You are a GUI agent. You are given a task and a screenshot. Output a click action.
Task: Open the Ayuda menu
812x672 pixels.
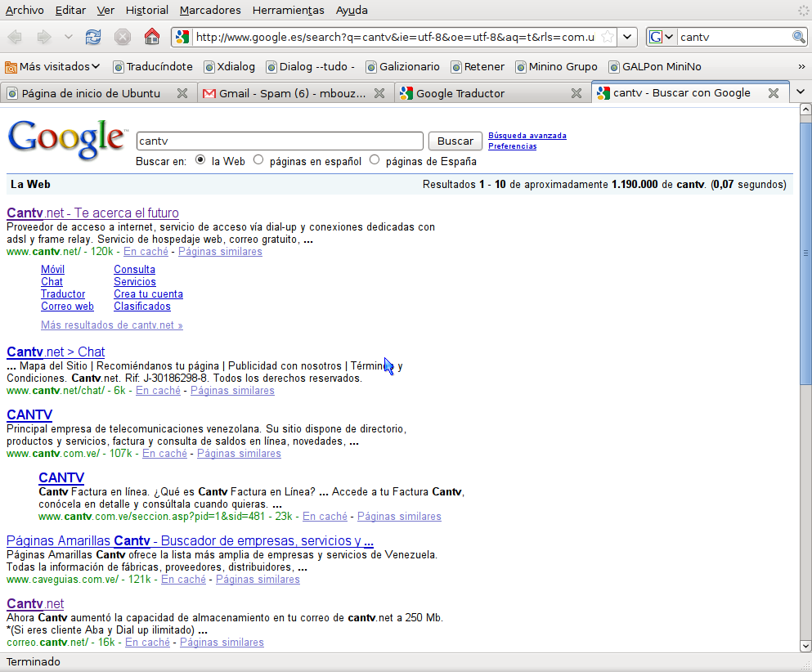[352, 11]
